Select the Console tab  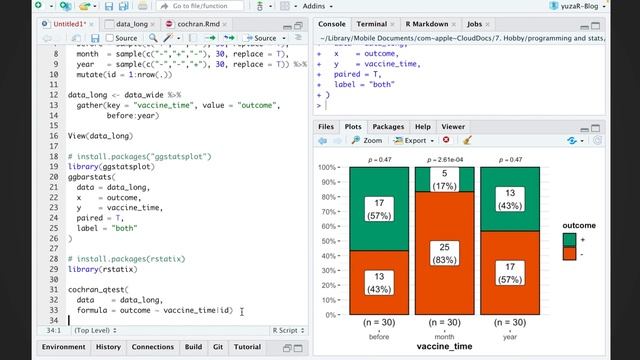pos(331,24)
